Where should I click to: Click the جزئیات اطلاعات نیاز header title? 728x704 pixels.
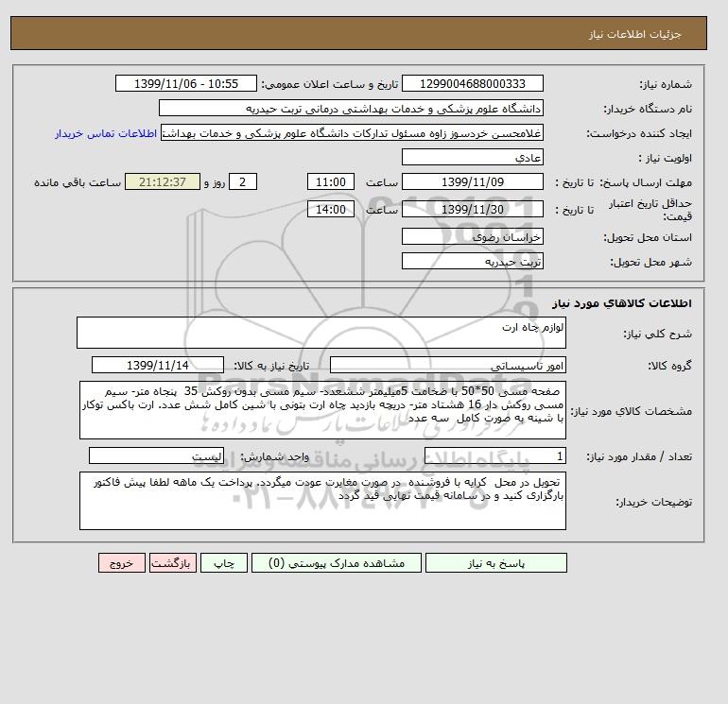click(634, 34)
